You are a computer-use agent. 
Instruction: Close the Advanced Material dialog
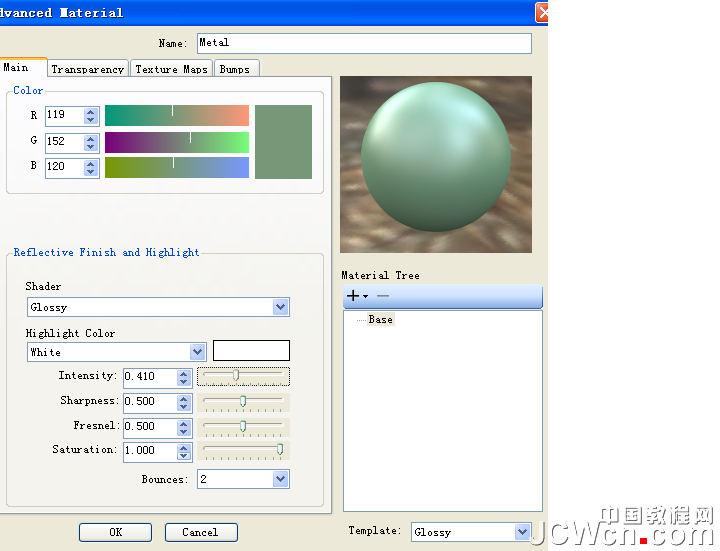pos(543,12)
